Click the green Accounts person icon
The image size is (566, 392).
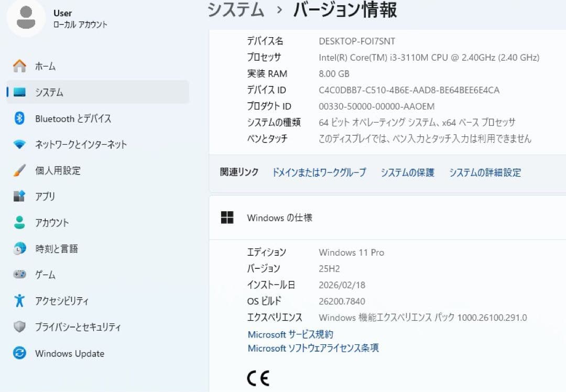pos(19,222)
